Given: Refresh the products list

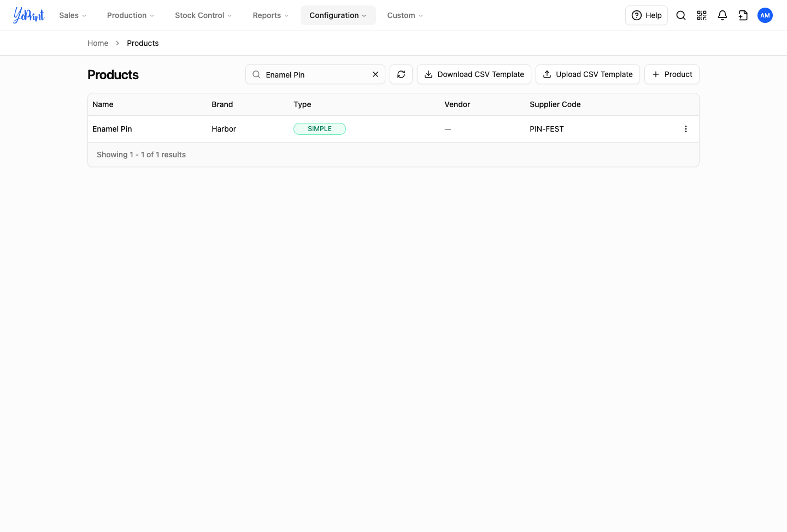Looking at the screenshot, I should pyautogui.click(x=401, y=74).
